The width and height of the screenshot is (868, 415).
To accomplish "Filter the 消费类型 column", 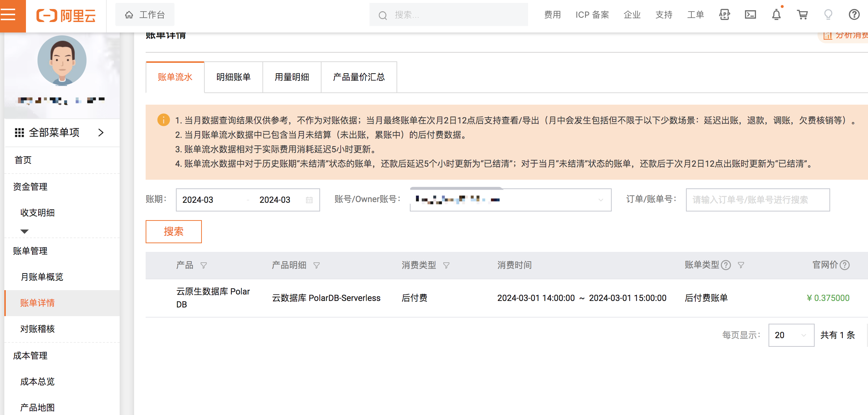I will click(446, 265).
